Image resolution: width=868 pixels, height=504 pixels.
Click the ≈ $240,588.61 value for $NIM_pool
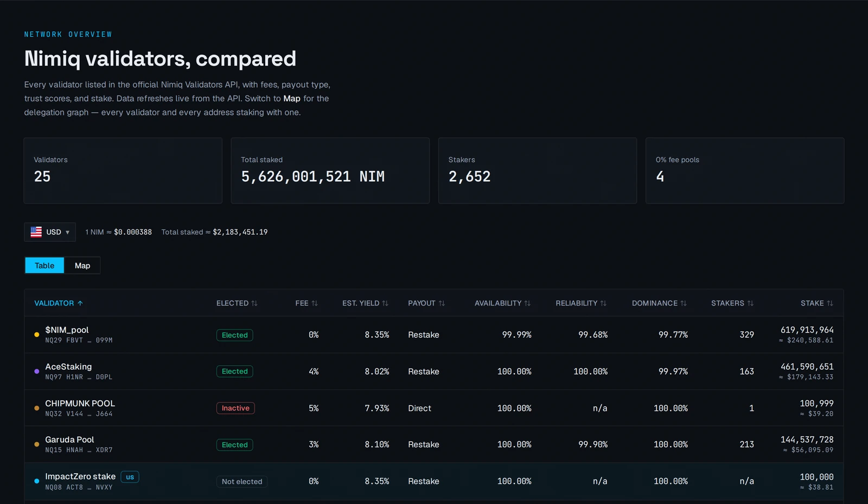(806, 340)
